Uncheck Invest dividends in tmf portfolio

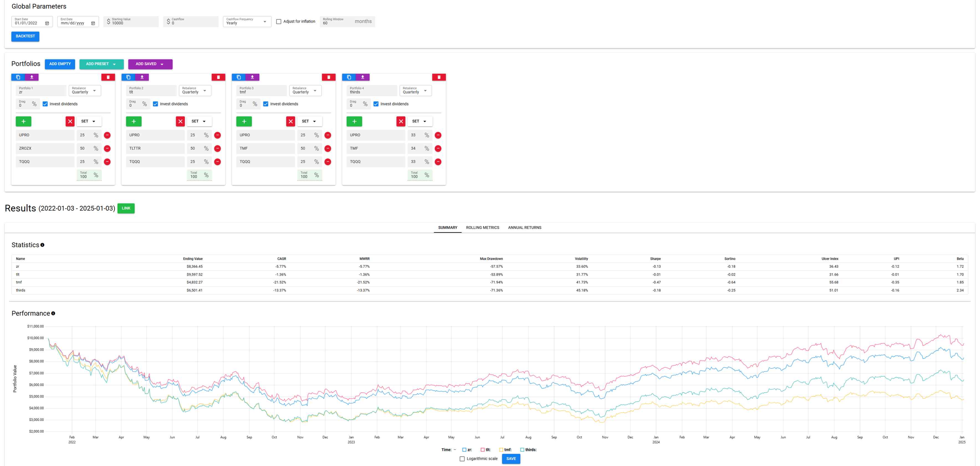click(265, 104)
